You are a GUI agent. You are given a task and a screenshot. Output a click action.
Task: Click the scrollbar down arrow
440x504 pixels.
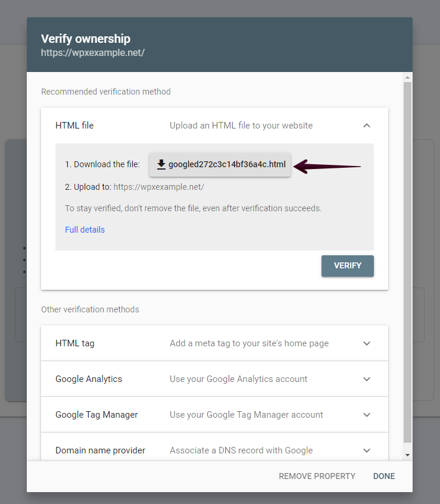coord(407,455)
